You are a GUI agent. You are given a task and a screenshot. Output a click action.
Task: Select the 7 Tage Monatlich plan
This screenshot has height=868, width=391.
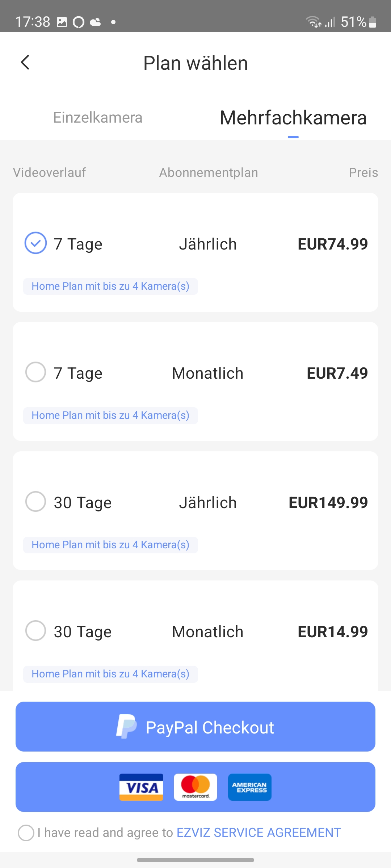(x=35, y=372)
